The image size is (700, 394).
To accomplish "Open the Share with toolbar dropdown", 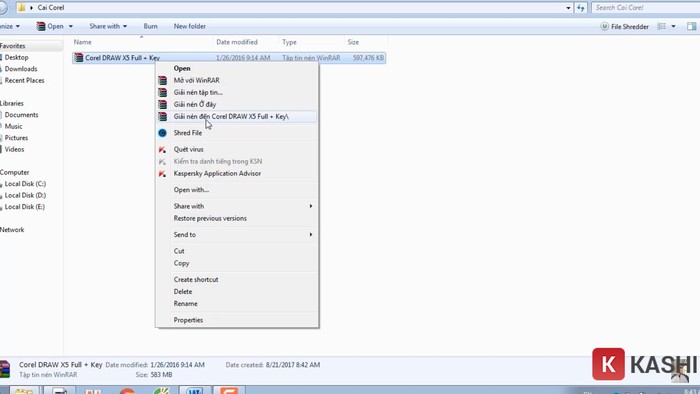I will pyautogui.click(x=108, y=26).
